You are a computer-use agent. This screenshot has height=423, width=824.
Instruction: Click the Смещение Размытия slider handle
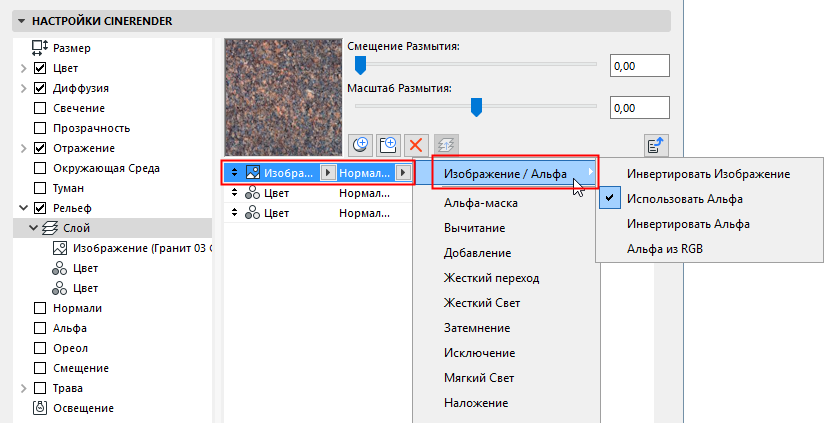click(x=360, y=65)
